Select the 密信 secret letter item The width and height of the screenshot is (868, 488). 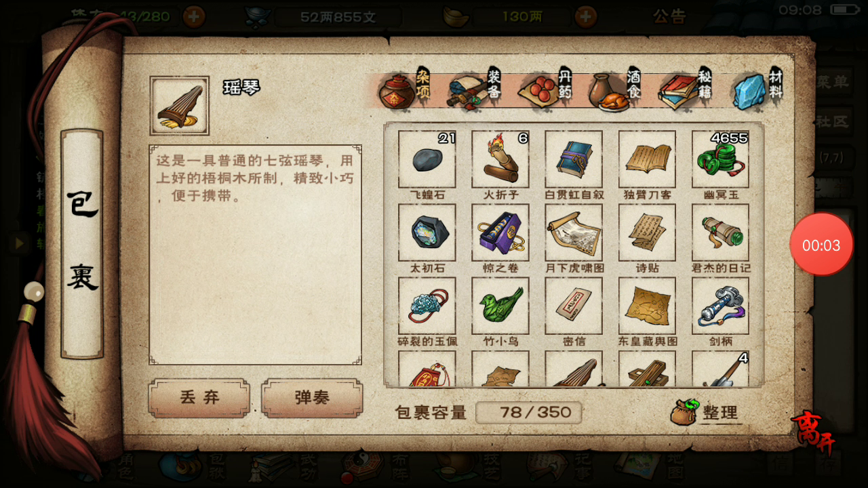[x=574, y=306]
